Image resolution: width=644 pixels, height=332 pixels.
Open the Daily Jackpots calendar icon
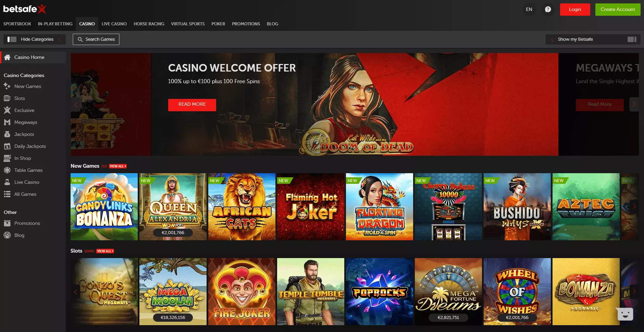click(x=7, y=146)
